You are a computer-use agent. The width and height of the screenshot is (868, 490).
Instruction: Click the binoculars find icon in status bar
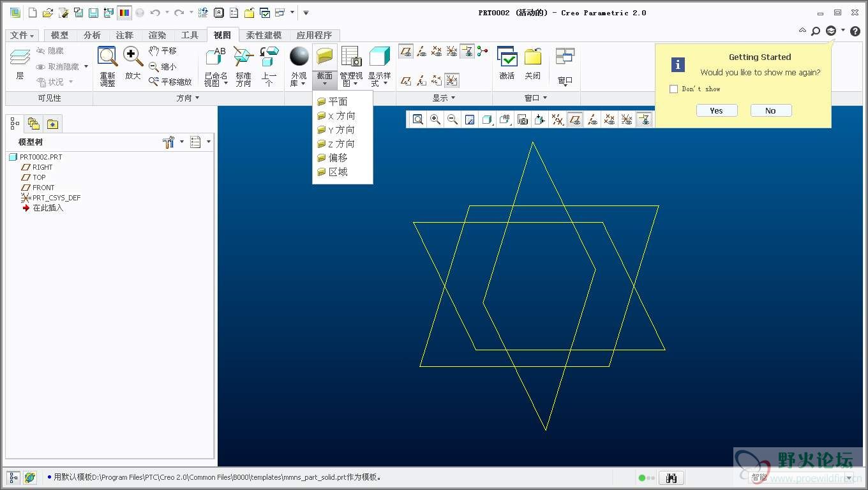point(671,478)
